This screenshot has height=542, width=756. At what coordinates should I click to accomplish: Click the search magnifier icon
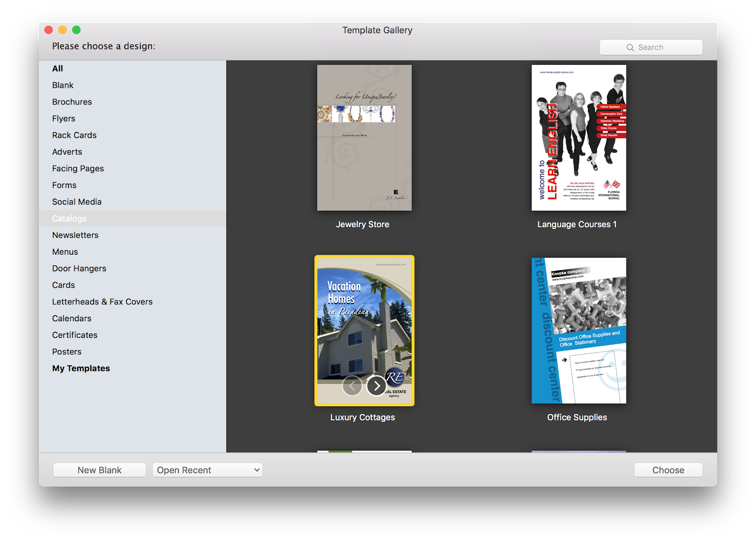630,47
